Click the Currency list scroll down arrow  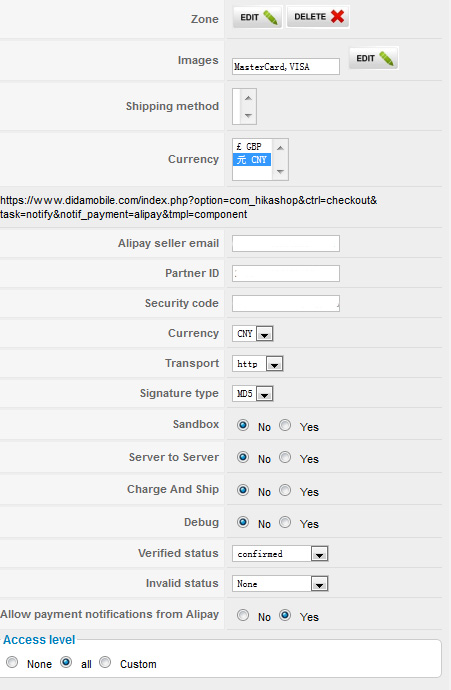coord(280,172)
